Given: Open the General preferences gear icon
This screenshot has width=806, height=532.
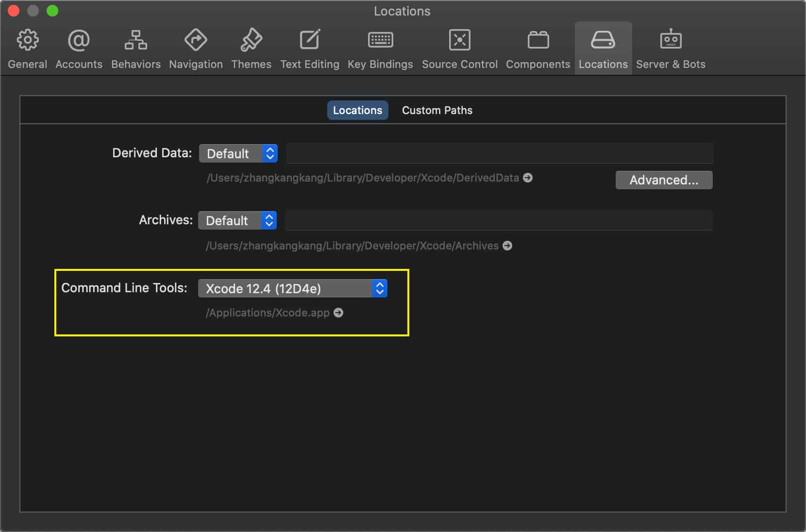Looking at the screenshot, I should tap(28, 41).
